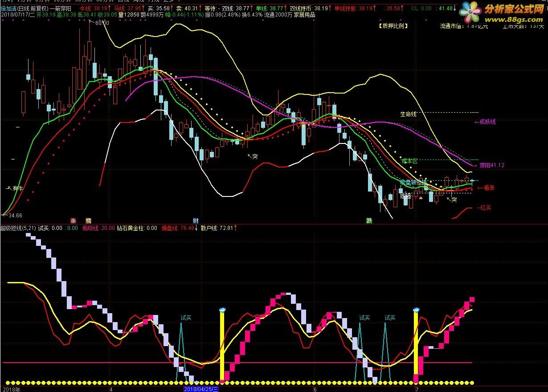Click the 收盘破位线 label
The image size is (548, 392).
click(413, 182)
